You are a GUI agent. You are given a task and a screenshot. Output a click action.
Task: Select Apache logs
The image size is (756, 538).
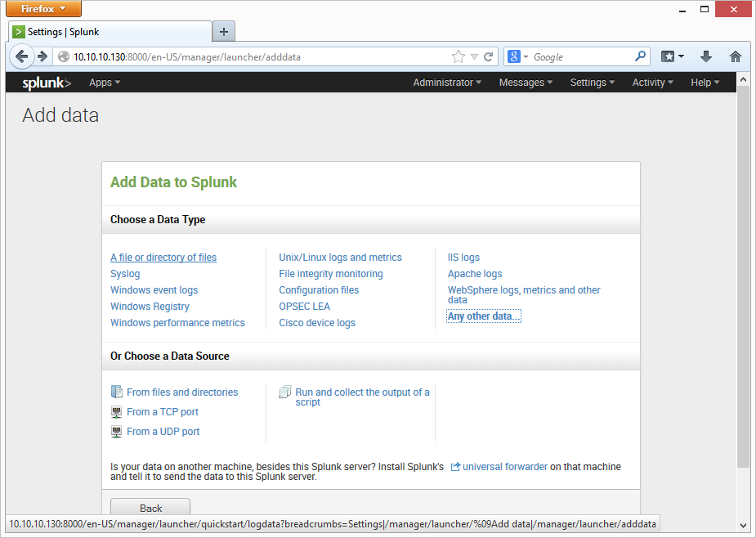474,274
